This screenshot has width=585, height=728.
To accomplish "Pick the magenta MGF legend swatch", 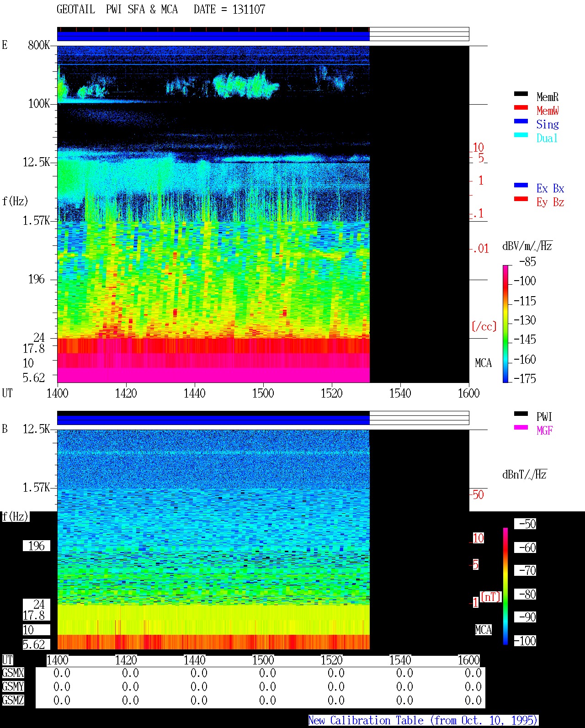I will [x=521, y=427].
